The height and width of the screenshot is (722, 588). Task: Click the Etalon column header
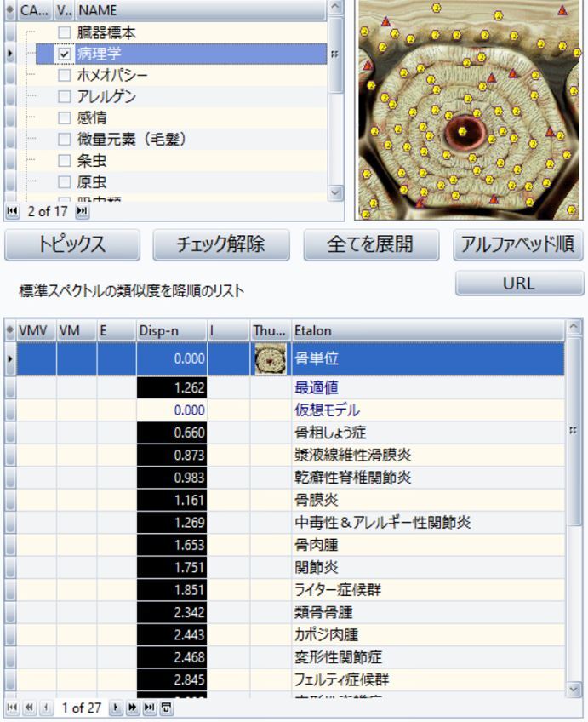[425, 329]
